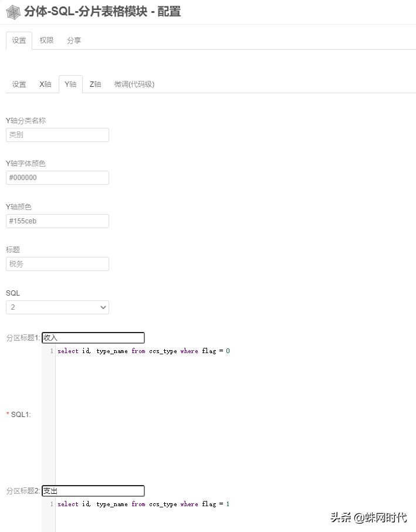
Task: Click the 分区标题1: label
Action: coord(23,338)
